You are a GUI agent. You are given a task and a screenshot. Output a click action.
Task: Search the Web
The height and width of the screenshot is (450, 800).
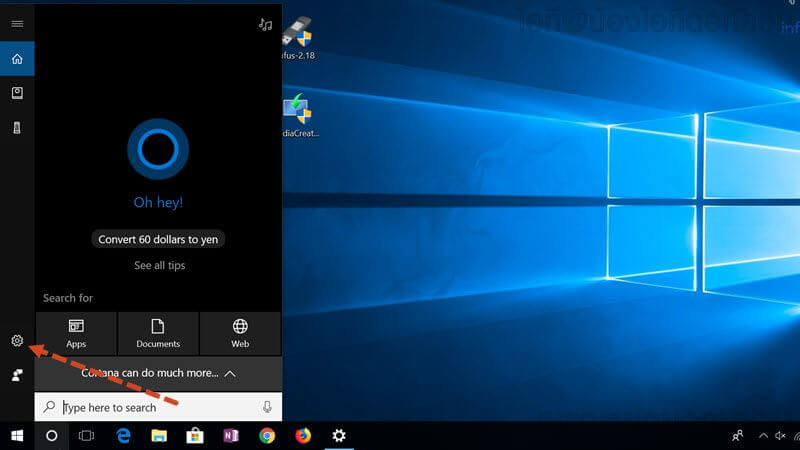tap(240, 334)
